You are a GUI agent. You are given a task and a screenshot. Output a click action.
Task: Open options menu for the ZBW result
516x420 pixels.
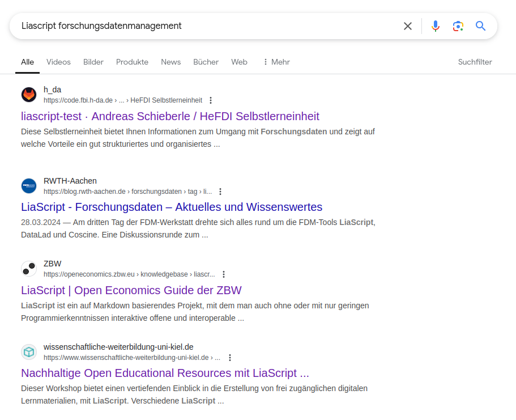[x=223, y=274]
